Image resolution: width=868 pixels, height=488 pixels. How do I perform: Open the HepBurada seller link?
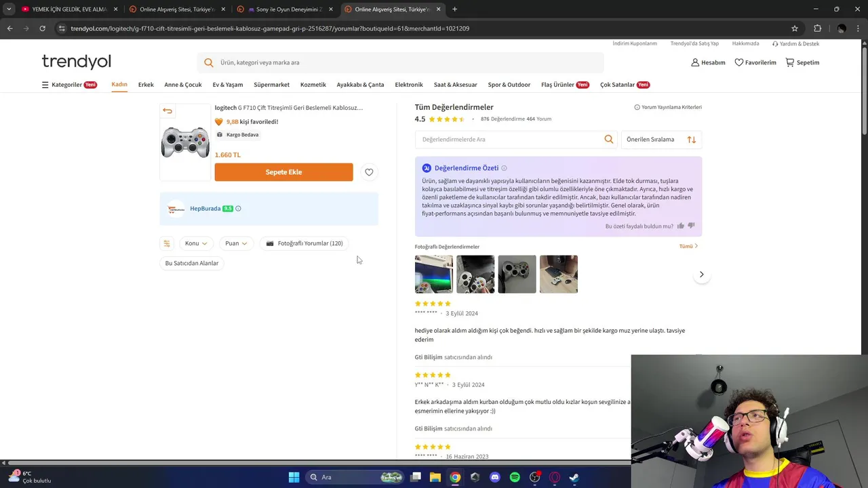(205, 209)
